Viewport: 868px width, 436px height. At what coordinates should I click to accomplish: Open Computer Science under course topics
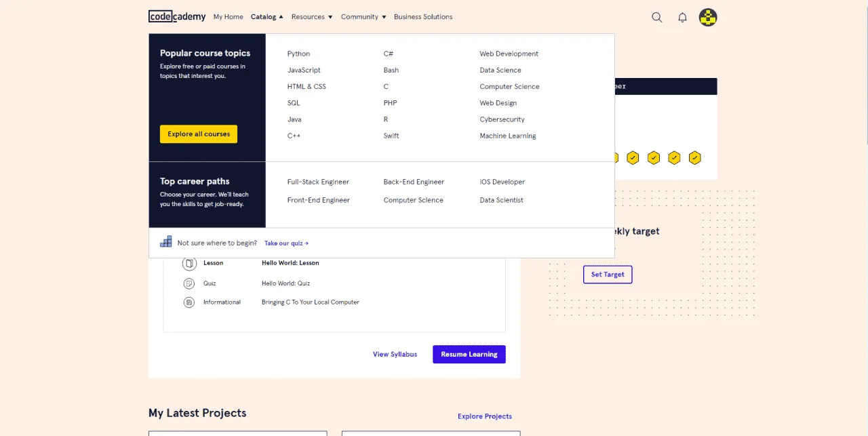pos(510,87)
